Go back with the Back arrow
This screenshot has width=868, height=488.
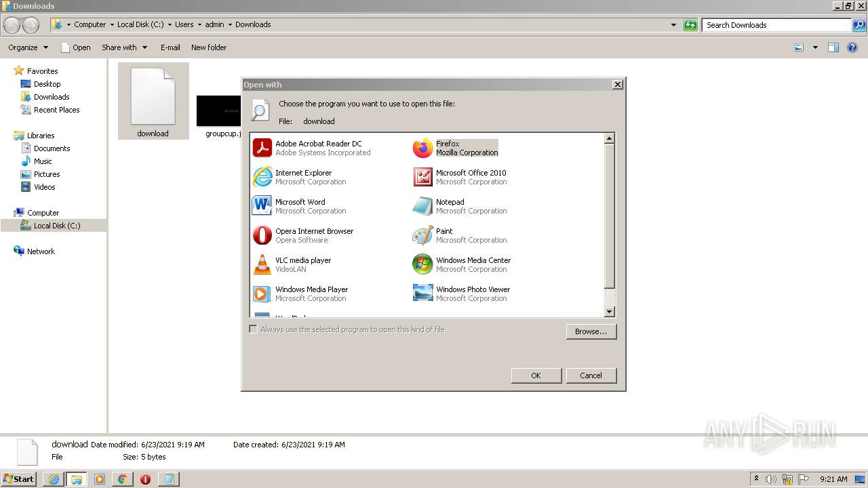click(12, 25)
